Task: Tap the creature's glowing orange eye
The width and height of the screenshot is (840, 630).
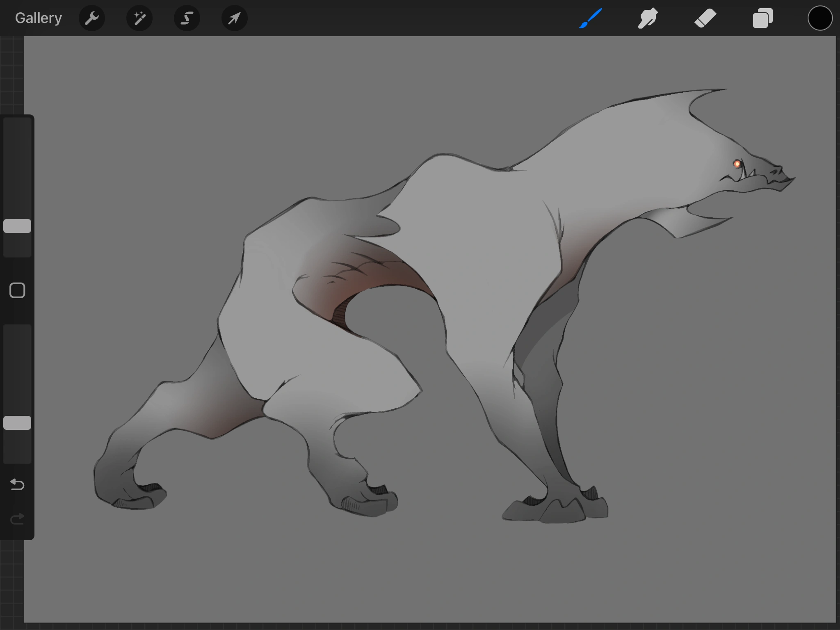Action: pos(737,163)
